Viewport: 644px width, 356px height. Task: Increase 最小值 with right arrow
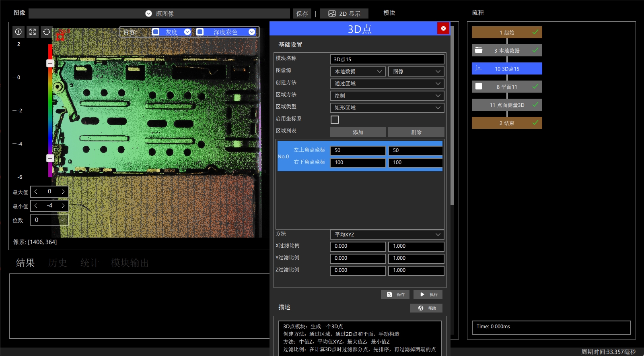pos(63,206)
